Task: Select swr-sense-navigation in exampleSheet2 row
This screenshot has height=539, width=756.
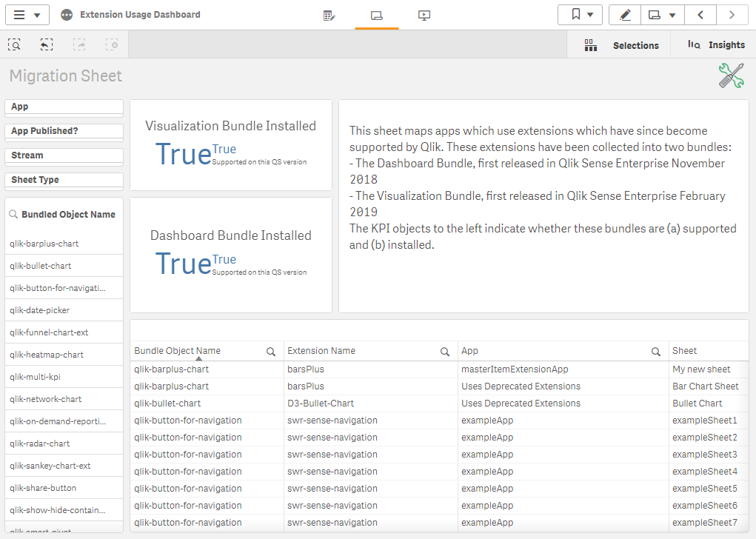Action: point(371,438)
